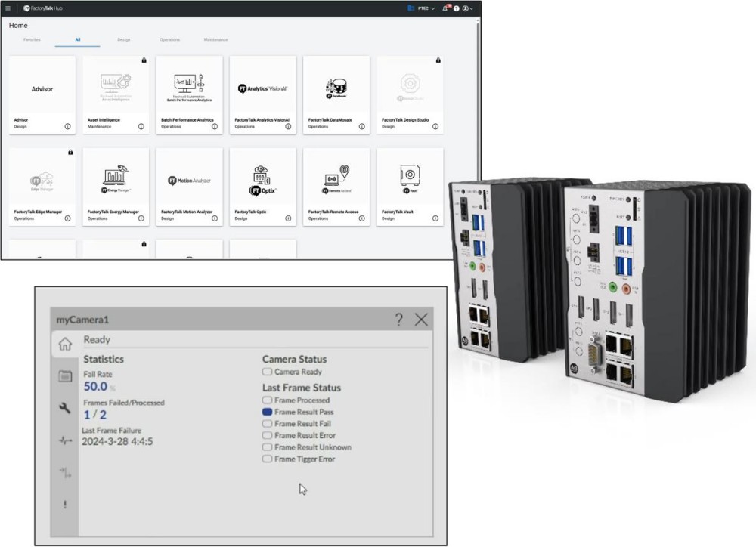Show info for FactoryTalk Motion Analyzer
756x547 pixels.
pyautogui.click(x=215, y=218)
